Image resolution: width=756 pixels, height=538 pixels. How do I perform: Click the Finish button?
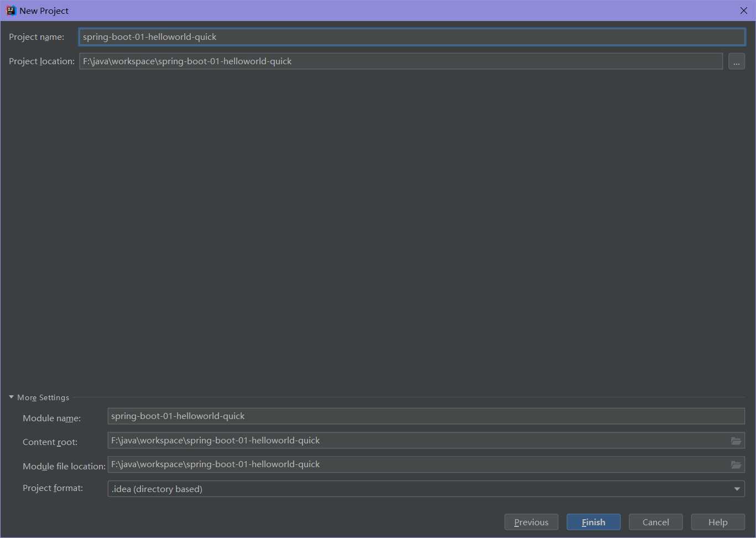593,522
